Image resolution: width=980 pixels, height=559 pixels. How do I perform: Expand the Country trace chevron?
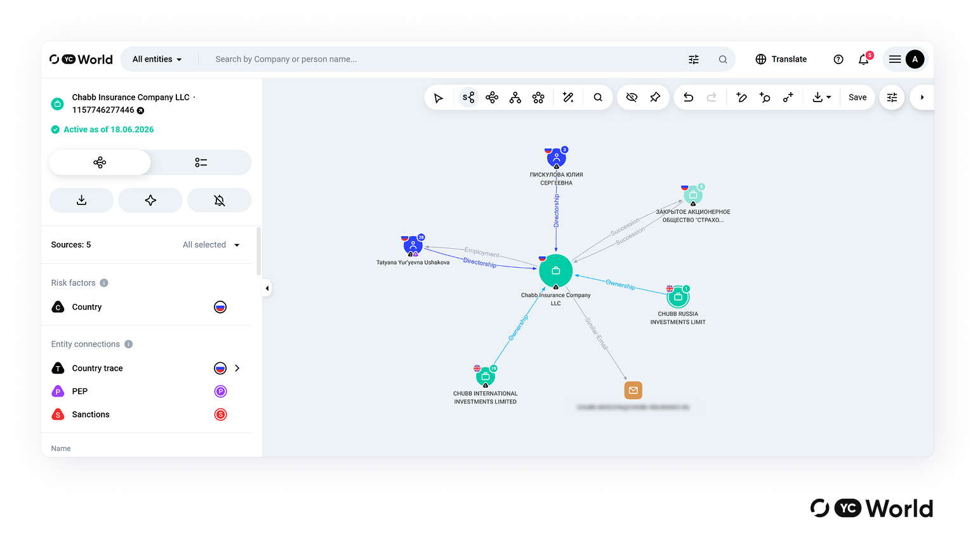pos(237,369)
